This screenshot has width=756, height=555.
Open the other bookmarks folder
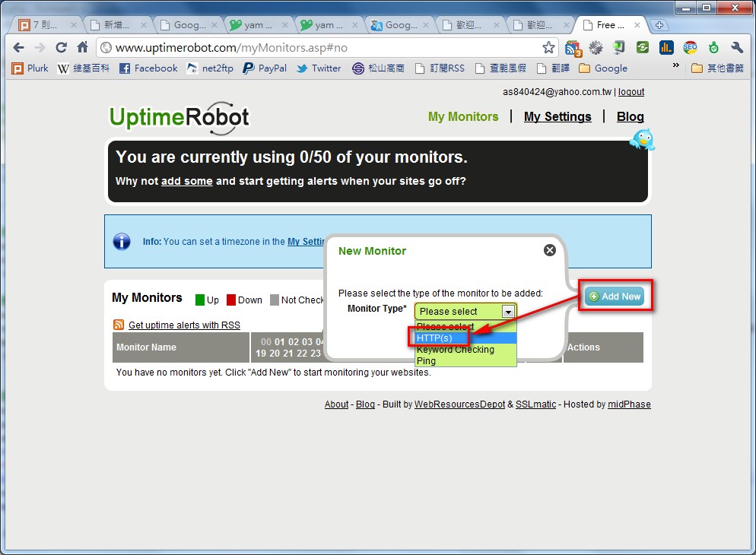[x=717, y=68]
